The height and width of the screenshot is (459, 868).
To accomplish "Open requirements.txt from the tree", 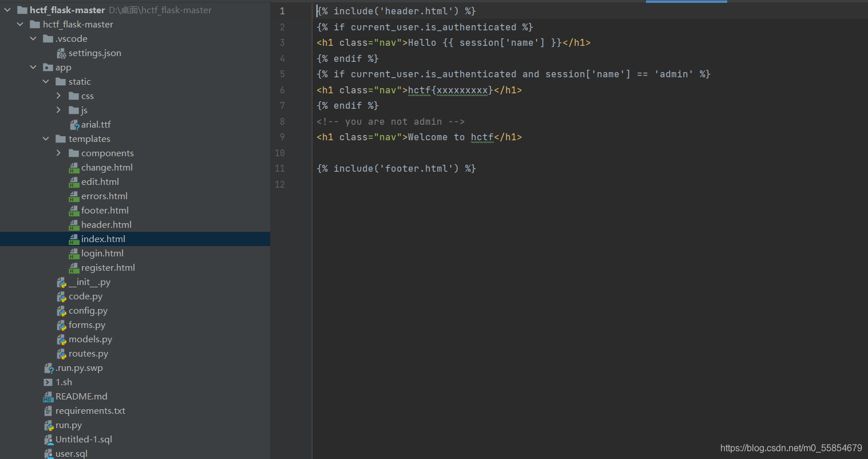I will pyautogui.click(x=90, y=410).
